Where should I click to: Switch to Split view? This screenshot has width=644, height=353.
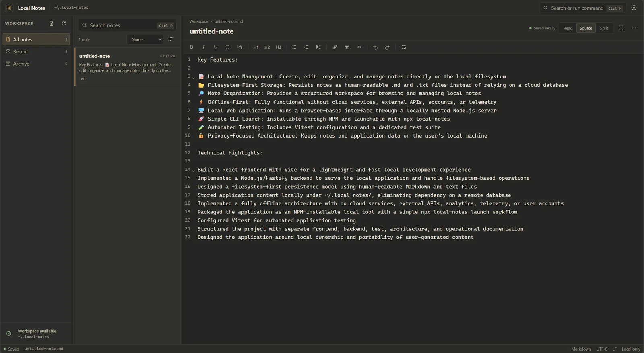click(x=604, y=28)
